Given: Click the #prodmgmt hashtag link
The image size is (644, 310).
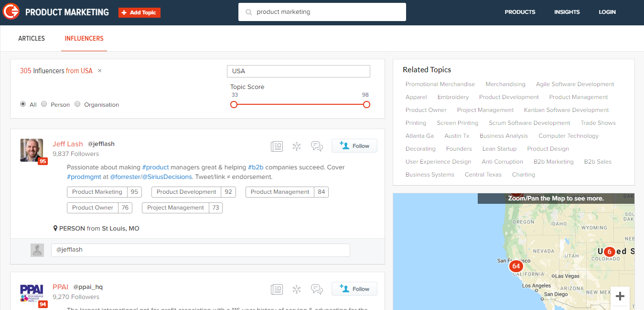Looking at the screenshot, I should [84, 177].
